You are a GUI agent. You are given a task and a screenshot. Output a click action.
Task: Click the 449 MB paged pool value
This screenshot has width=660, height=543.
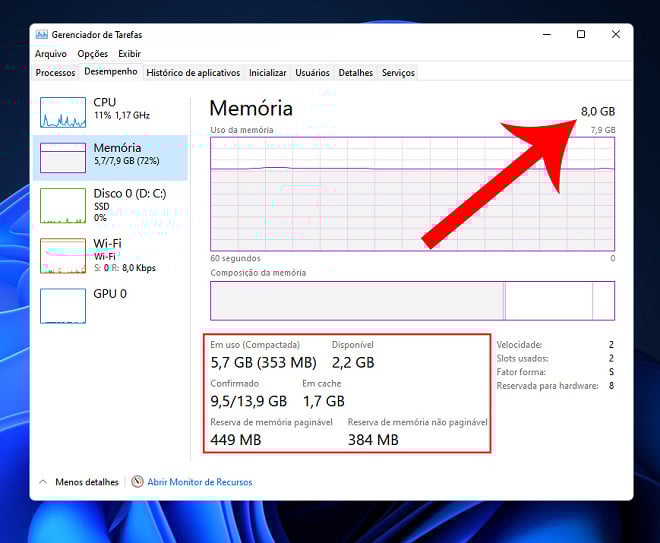(236, 440)
